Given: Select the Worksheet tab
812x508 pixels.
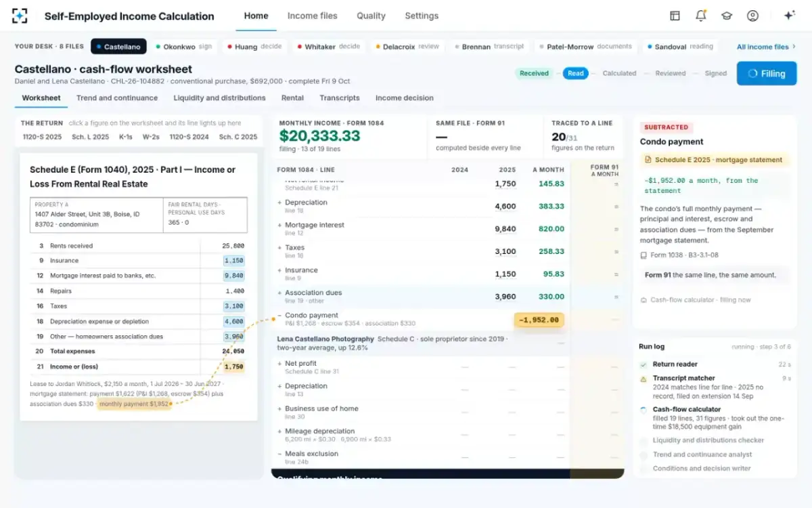Looking at the screenshot, I should [41, 98].
